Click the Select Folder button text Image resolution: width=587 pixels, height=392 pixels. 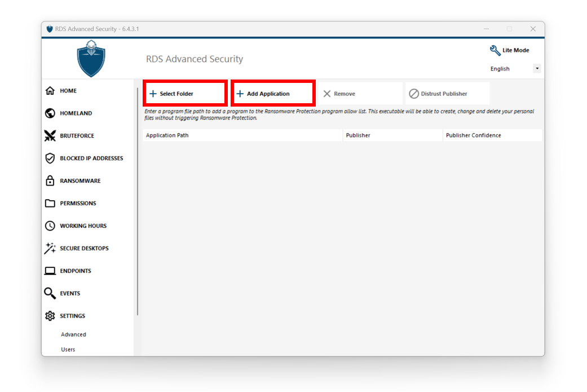pyautogui.click(x=176, y=94)
